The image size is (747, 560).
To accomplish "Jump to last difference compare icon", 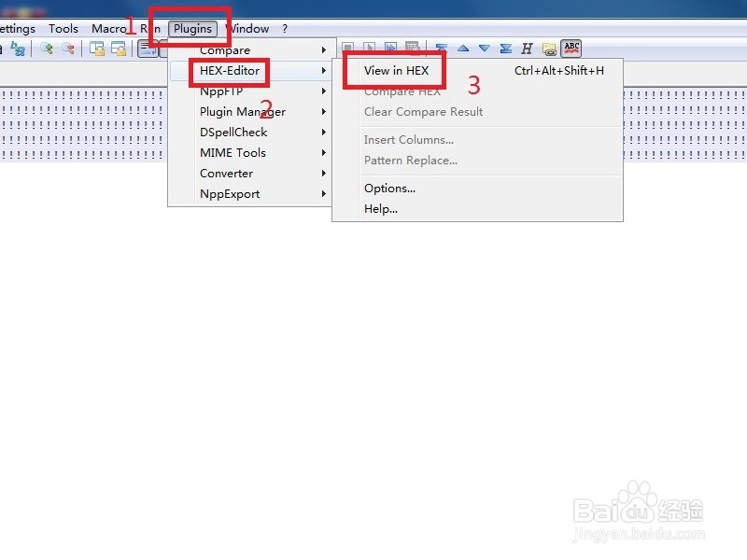I will pos(506,49).
